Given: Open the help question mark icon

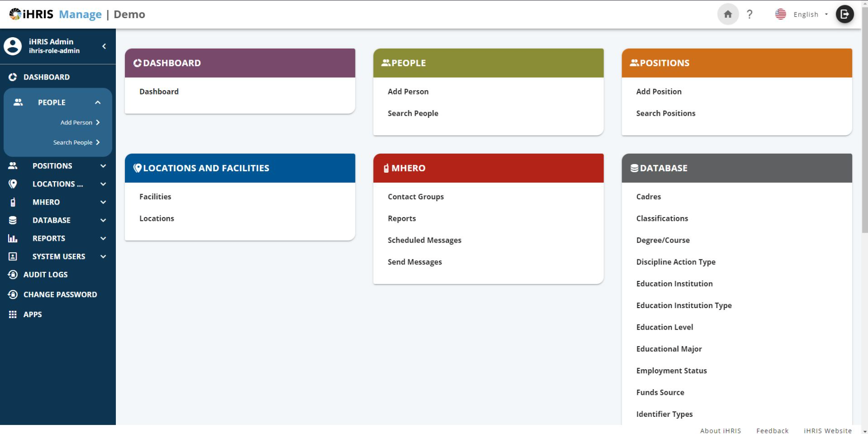Looking at the screenshot, I should point(749,14).
